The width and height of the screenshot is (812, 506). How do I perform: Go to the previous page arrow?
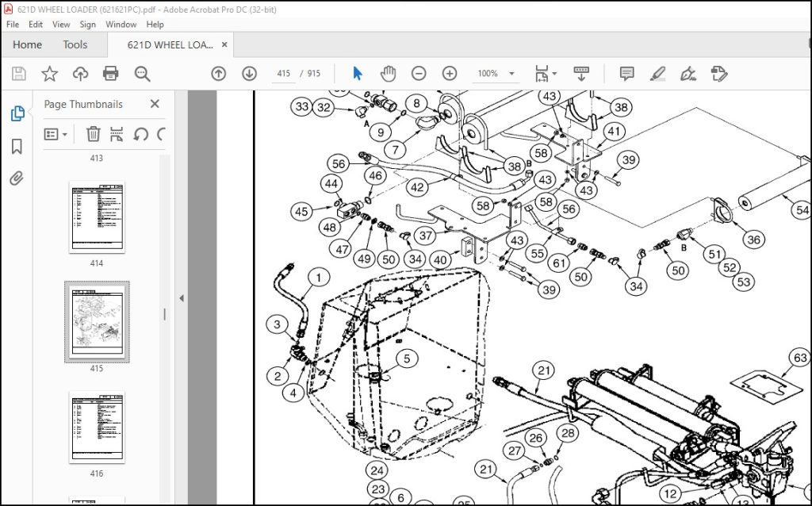tap(219, 74)
